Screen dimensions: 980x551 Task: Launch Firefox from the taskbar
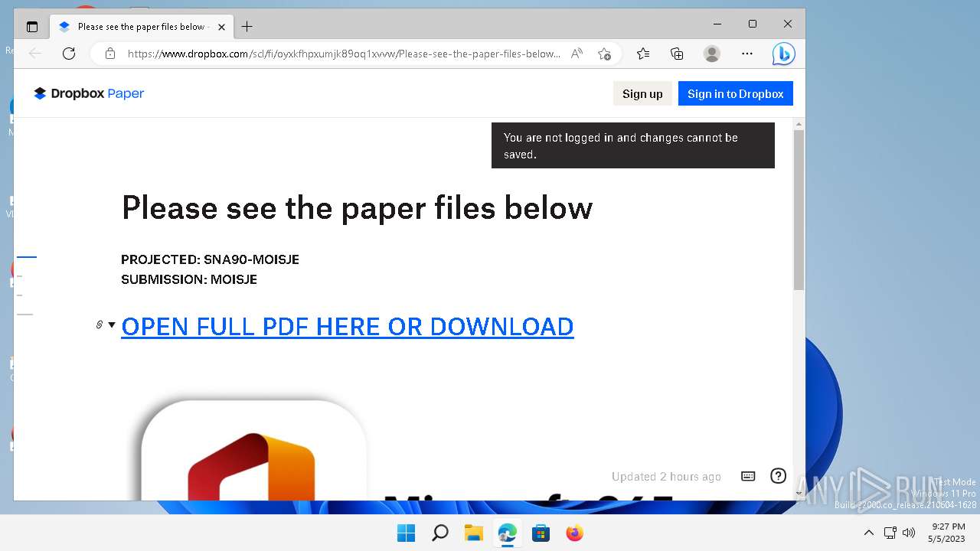click(x=574, y=533)
